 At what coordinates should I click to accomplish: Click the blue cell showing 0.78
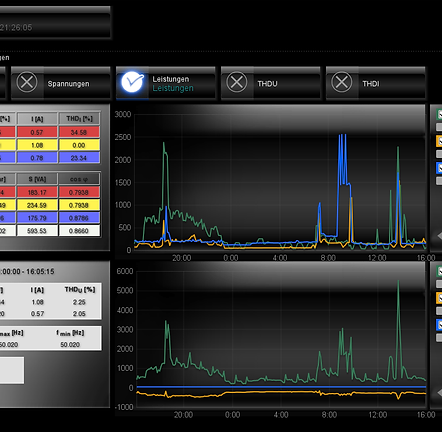coord(37,158)
